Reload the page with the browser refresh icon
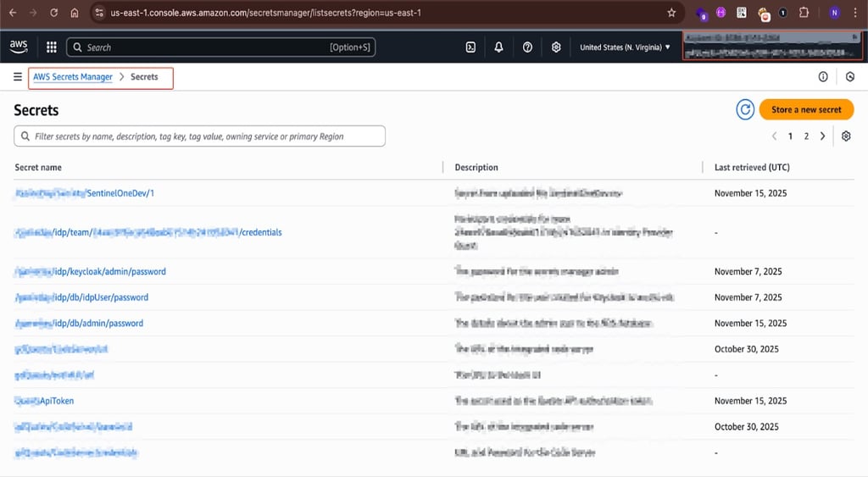The height and width of the screenshot is (477, 868). 53,12
